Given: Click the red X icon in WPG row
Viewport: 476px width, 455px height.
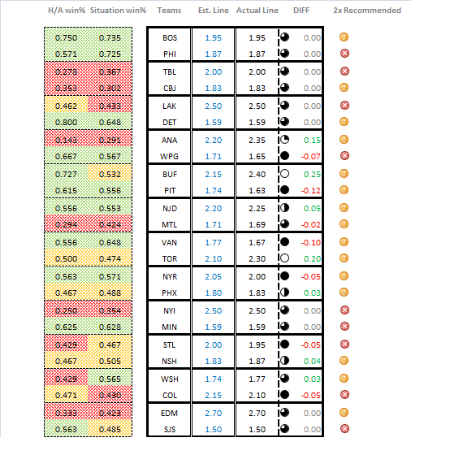Looking at the screenshot, I should pos(344,156).
